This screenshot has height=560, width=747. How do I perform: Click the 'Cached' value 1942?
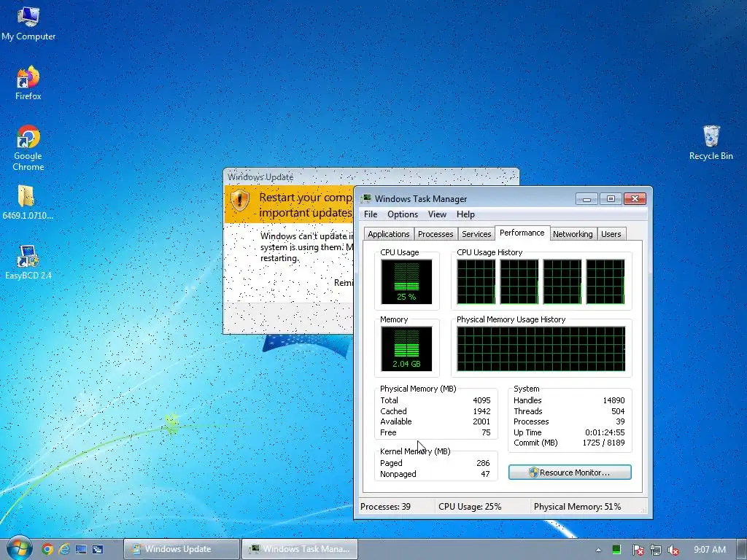pos(481,411)
